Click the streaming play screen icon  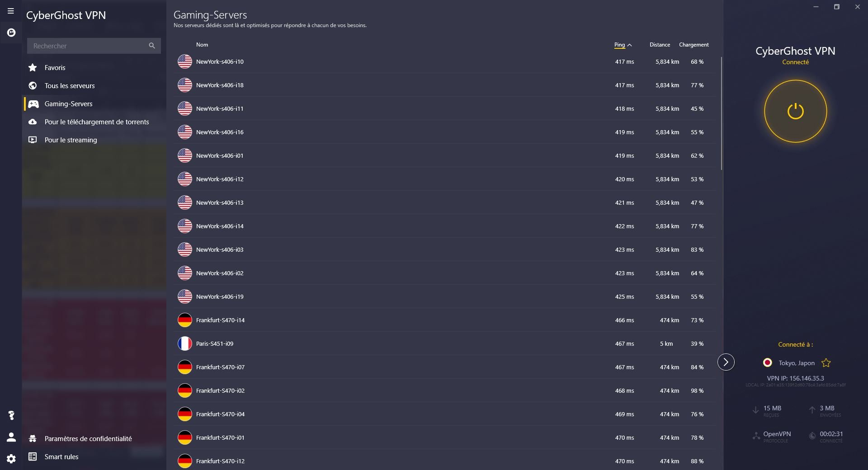33,140
